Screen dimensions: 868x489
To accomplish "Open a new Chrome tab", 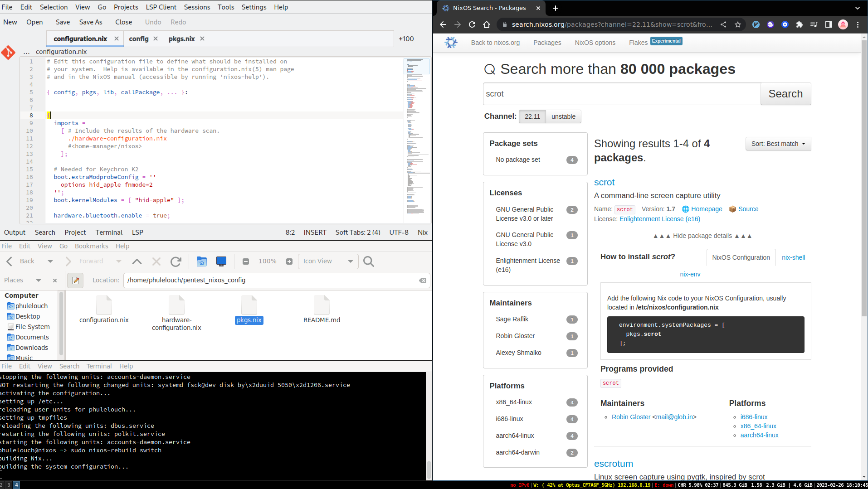I will [556, 8].
